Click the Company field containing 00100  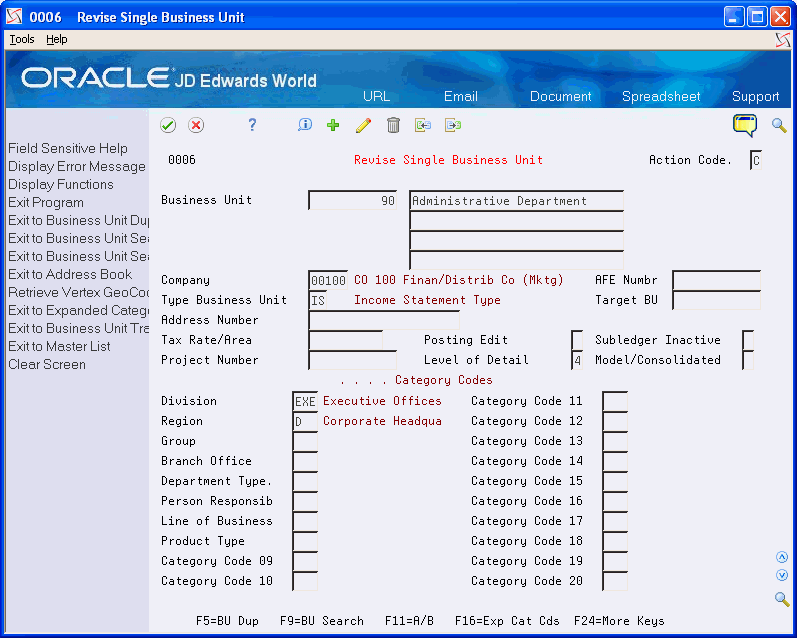point(328,280)
